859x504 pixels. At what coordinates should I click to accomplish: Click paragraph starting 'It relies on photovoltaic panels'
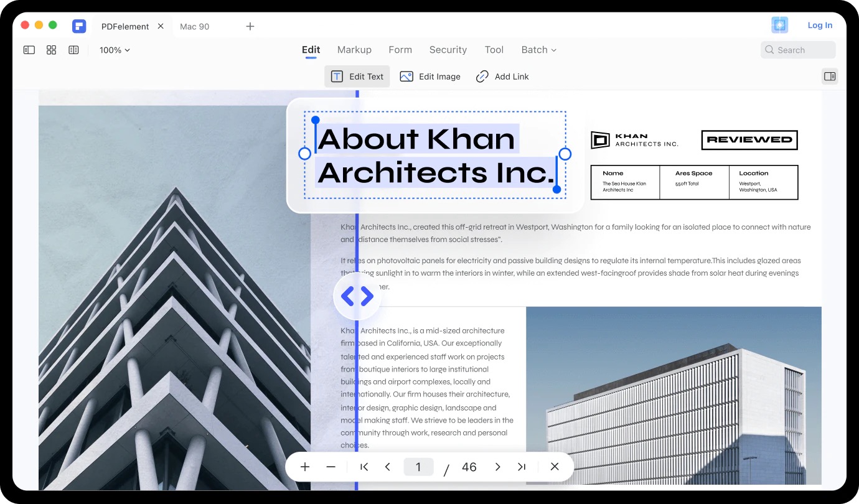570,273
